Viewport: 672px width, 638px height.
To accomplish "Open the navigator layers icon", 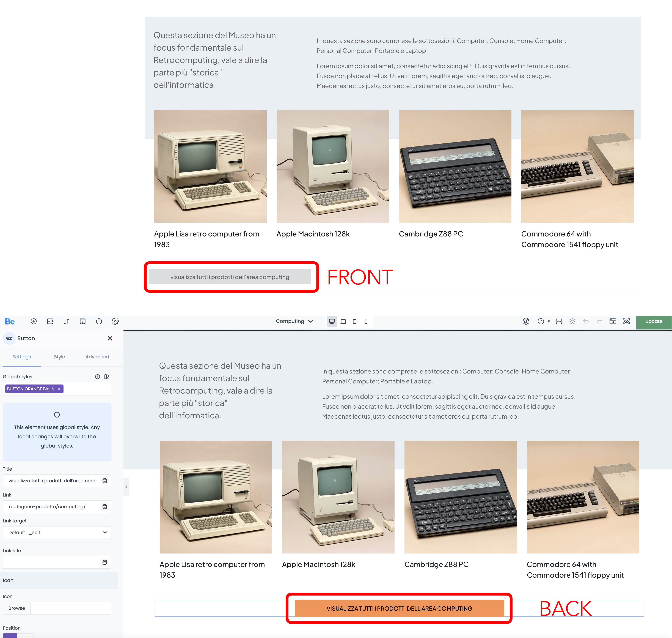I will [x=572, y=321].
